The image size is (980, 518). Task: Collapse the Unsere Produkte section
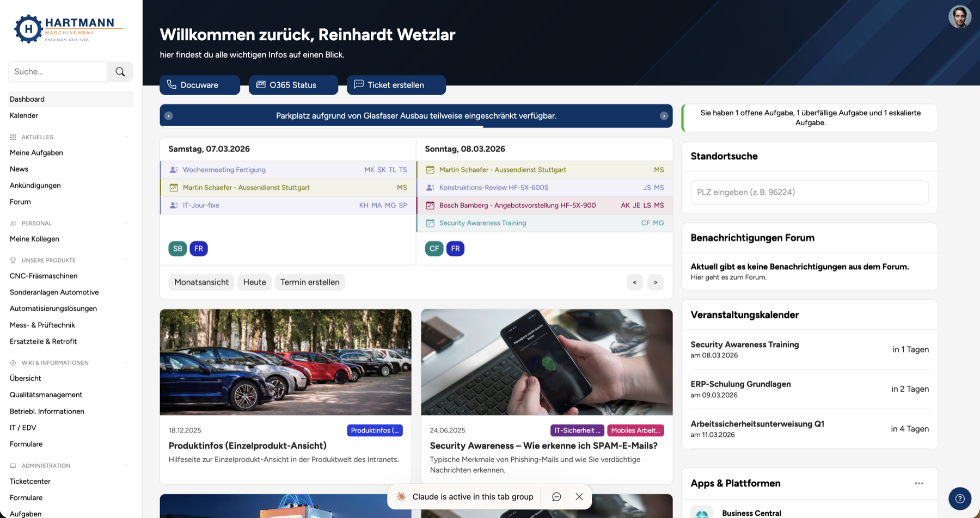126,260
